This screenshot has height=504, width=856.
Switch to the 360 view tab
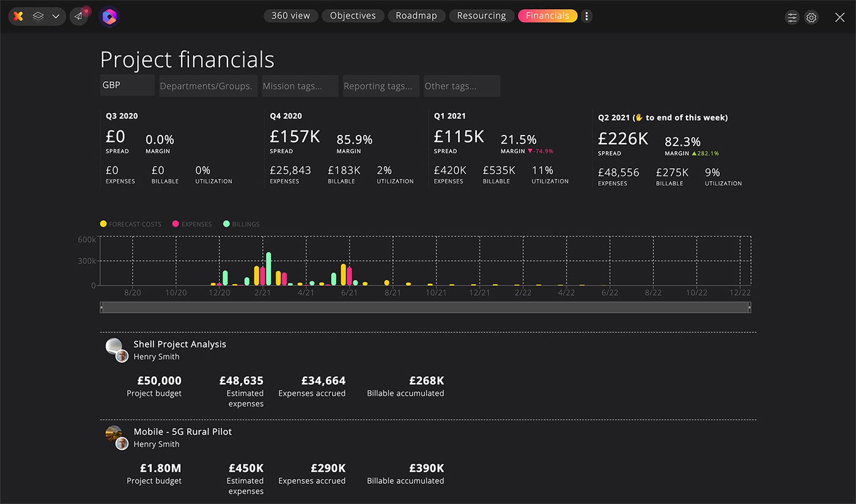tap(291, 16)
